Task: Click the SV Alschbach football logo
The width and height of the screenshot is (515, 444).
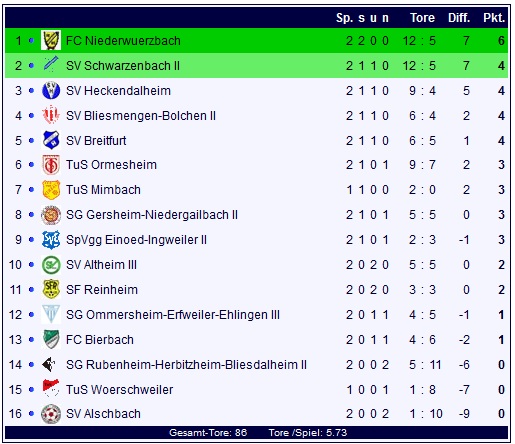Action: 51,414
